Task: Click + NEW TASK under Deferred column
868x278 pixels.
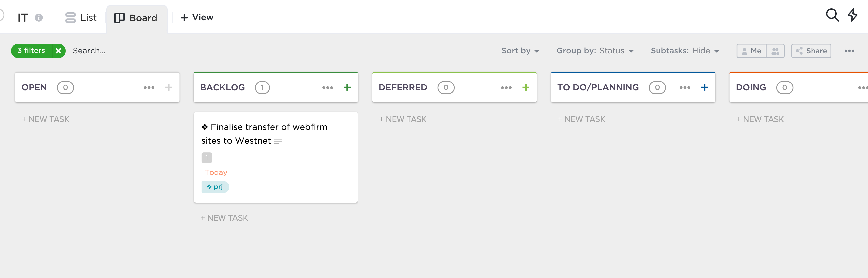Action: point(403,119)
